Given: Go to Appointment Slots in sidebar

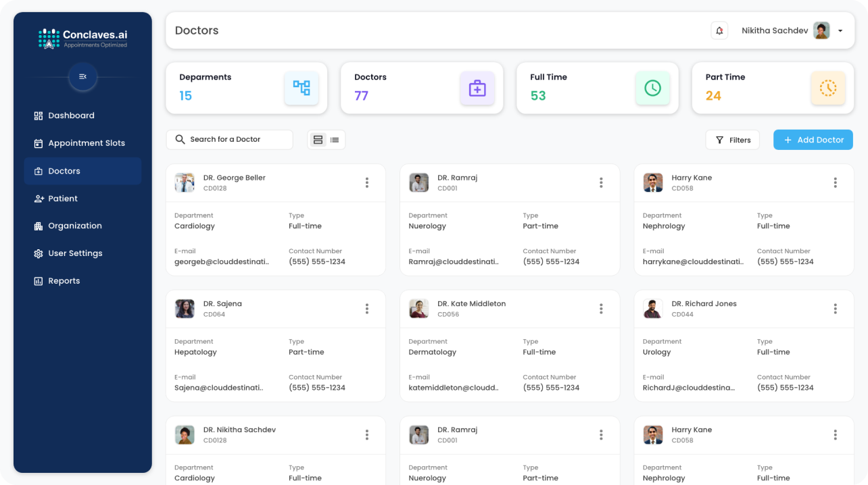Looking at the screenshot, I should coord(86,143).
